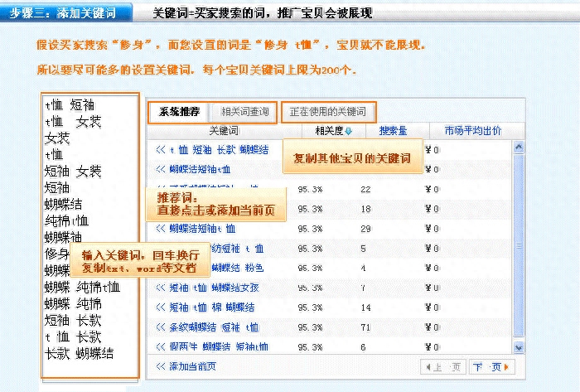Click the search volume value 22

[x=366, y=189]
